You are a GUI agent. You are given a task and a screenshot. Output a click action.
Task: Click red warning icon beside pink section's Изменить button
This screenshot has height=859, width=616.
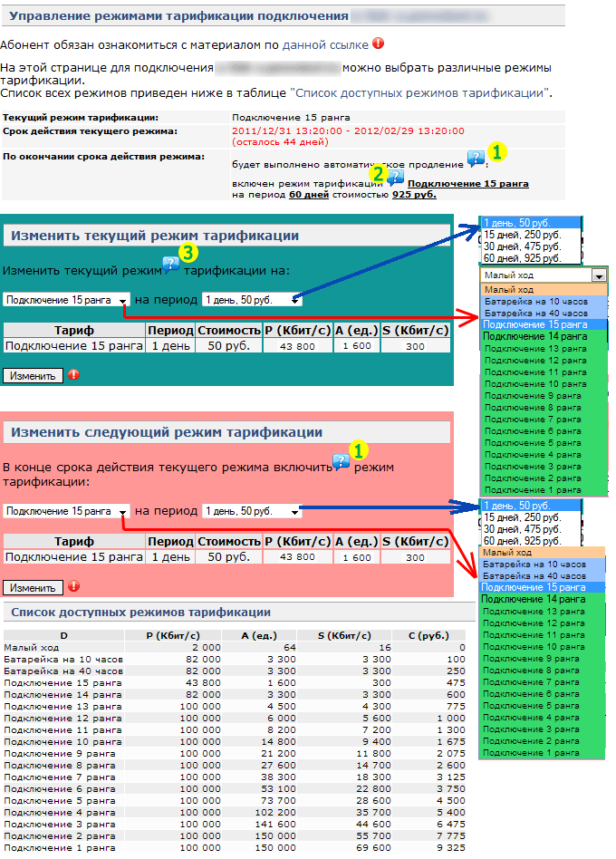(x=74, y=586)
